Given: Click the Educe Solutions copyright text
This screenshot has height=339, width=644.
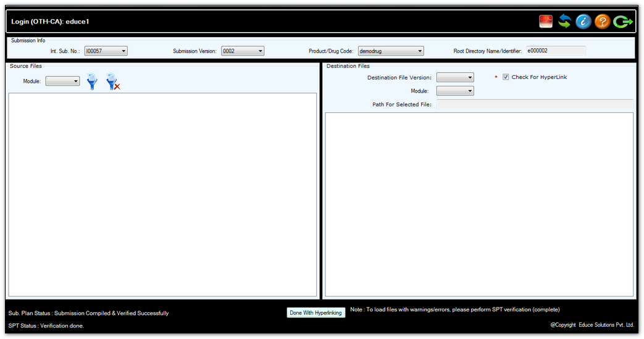Looking at the screenshot, I should [592, 325].
